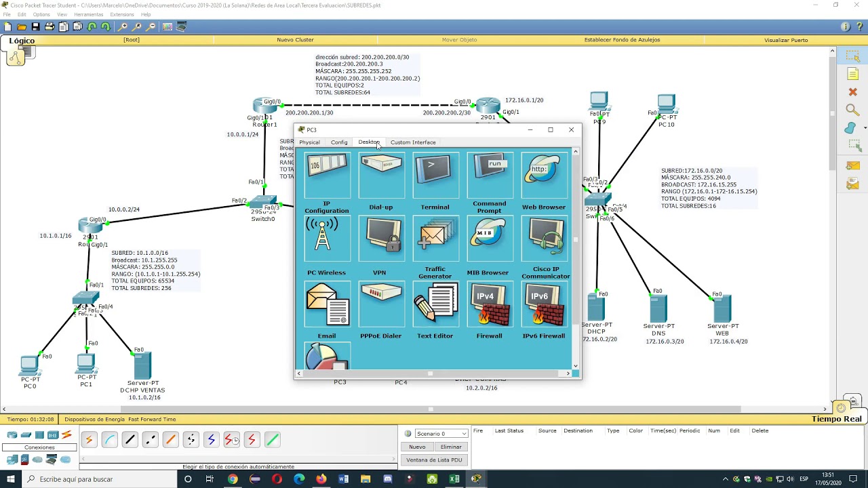Click the Save file toolbar icon
The image size is (868, 488).
click(x=35, y=27)
